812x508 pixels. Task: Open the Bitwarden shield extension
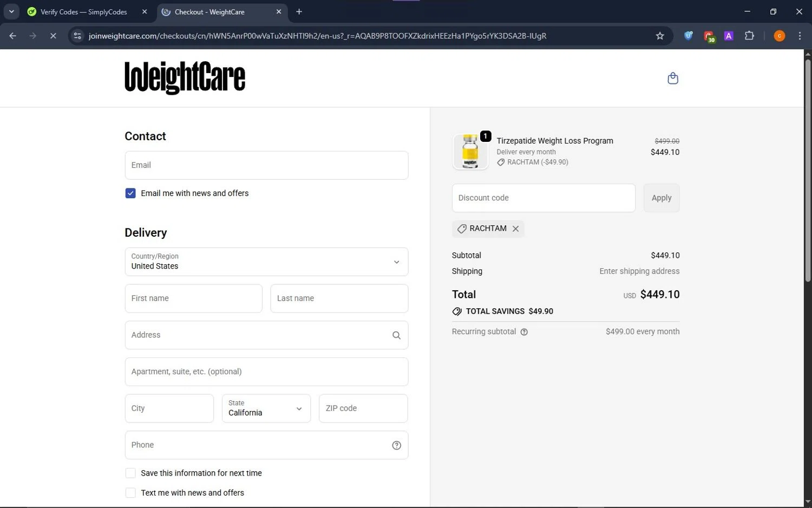pos(688,36)
